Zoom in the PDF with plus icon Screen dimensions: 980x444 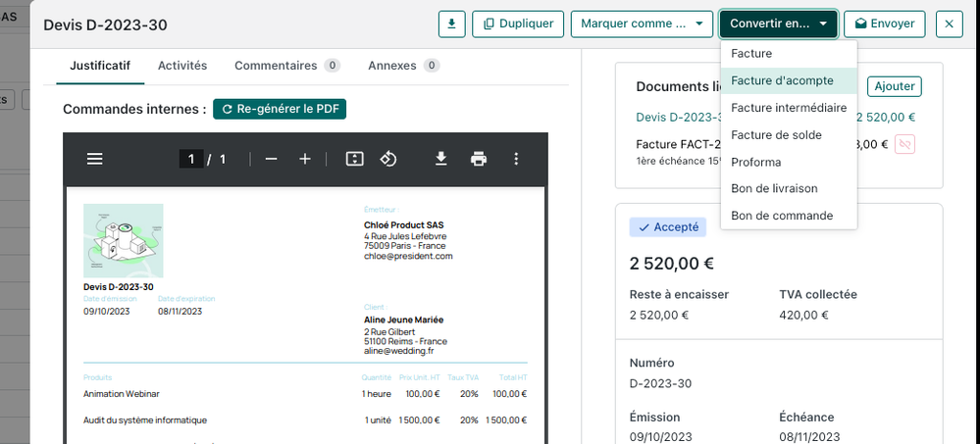pos(305,159)
